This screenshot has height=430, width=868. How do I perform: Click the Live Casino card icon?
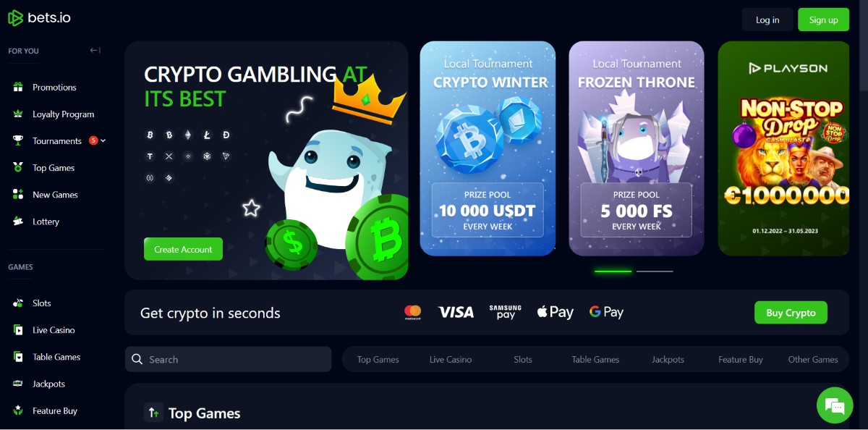pos(18,329)
